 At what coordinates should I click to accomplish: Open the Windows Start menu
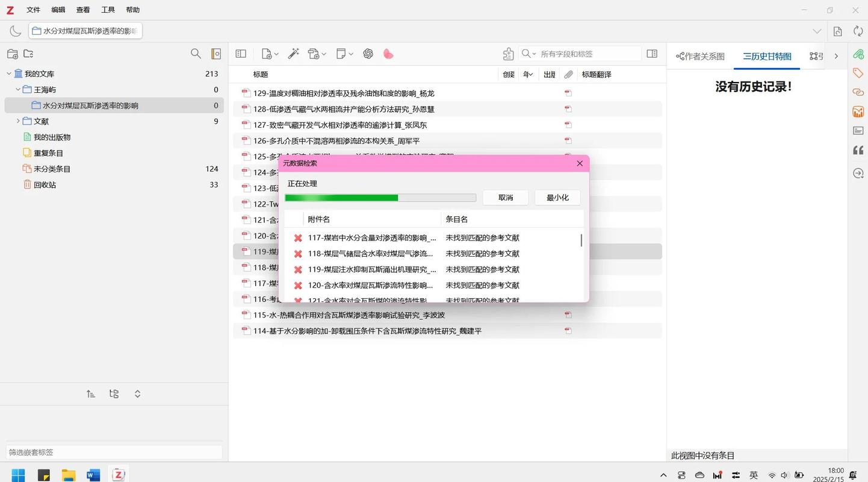[x=18, y=475]
